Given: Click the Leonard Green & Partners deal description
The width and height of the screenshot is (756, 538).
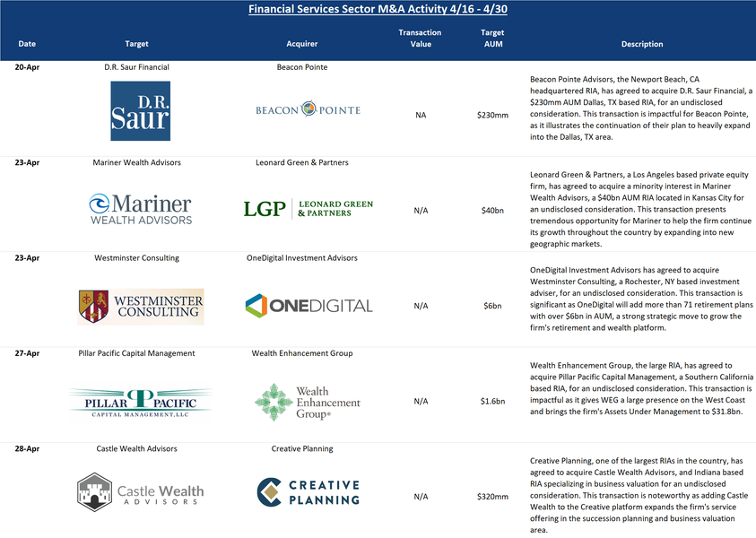Looking at the screenshot, I should (640, 209).
